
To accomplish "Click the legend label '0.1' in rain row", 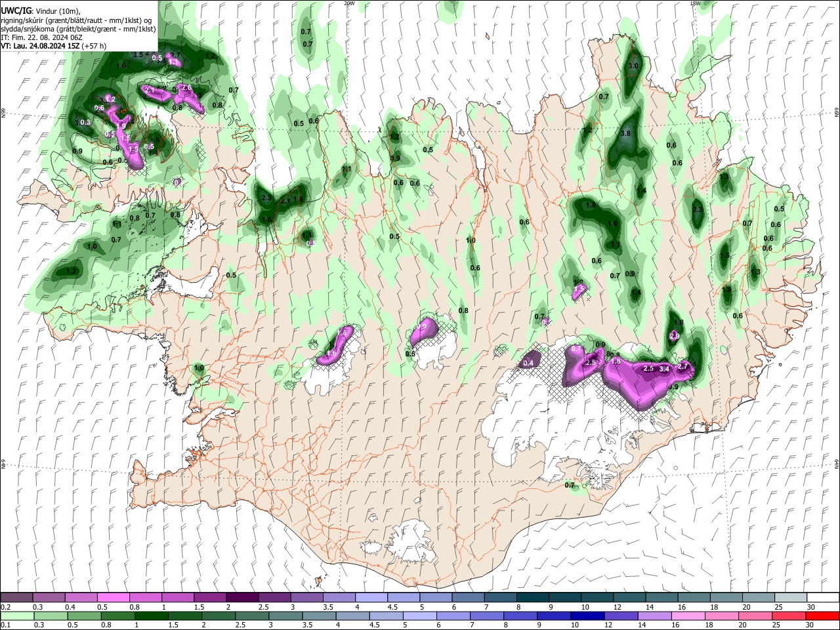I will click(x=5, y=625).
